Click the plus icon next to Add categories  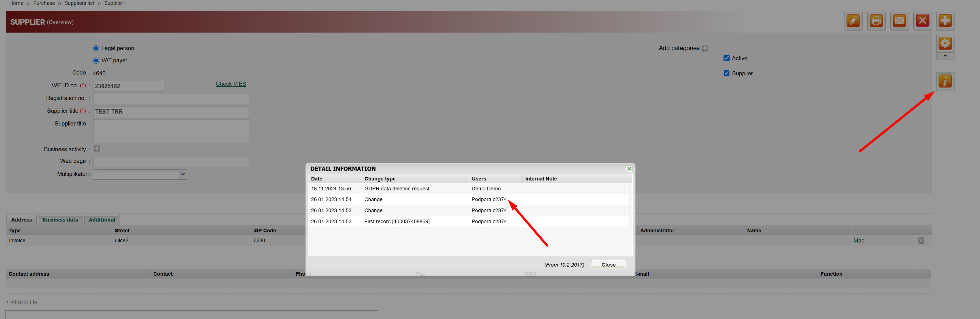[x=705, y=48]
